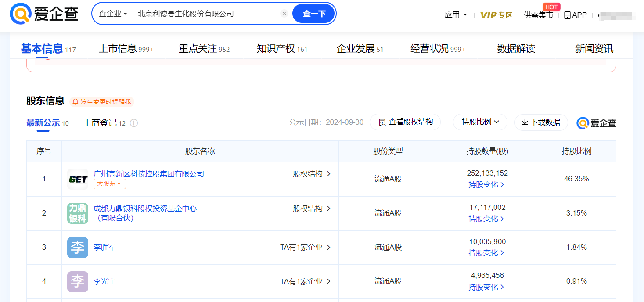The width and height of the screenshot is (644, 302).
Task: Open the 爱企查 homepage logo
Action: [44, 14]
